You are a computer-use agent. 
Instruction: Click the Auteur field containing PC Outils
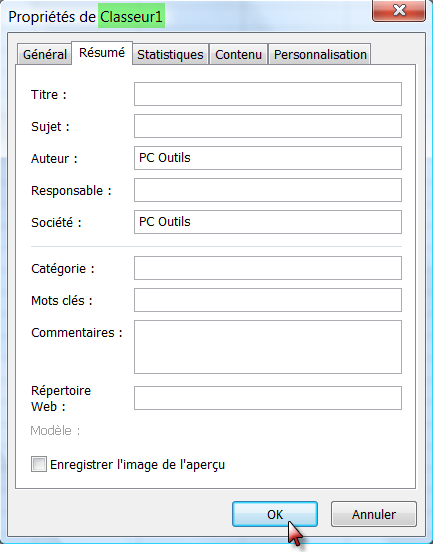point(268,158)
